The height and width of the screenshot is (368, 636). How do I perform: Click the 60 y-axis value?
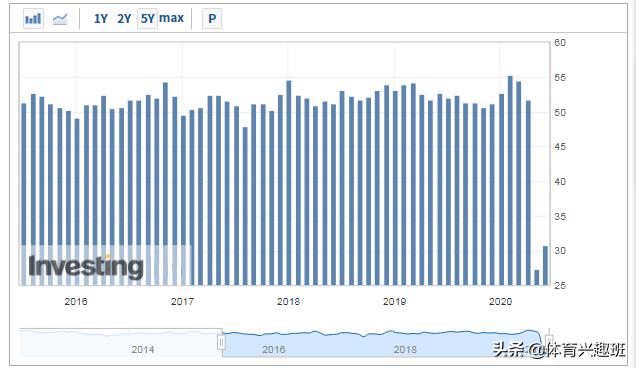pyautogui.click(x=560, y=43)
